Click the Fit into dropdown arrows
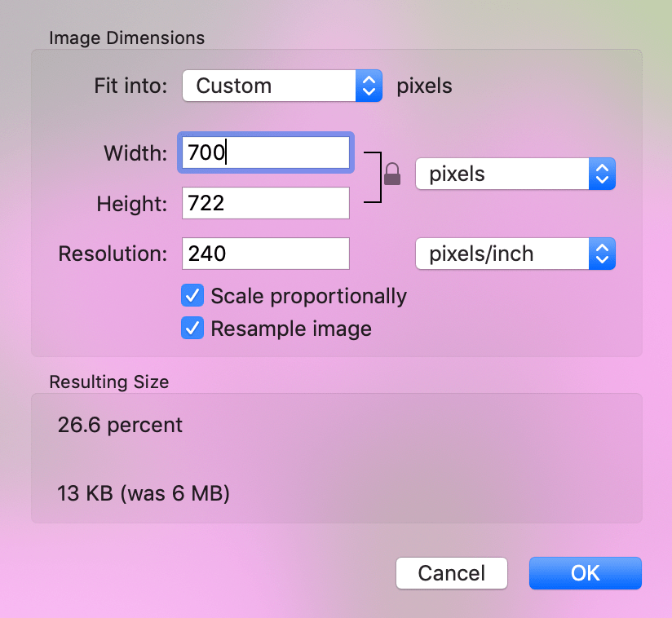The height and width of the screenshot is (618, 672). click(x=369, y=86)
